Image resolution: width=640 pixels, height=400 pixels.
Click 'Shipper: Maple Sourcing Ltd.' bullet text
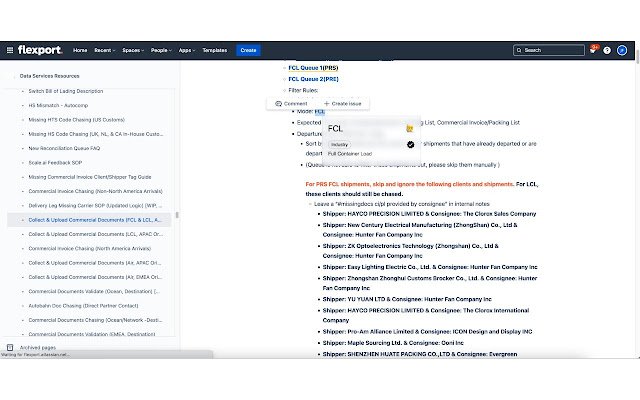393,343
